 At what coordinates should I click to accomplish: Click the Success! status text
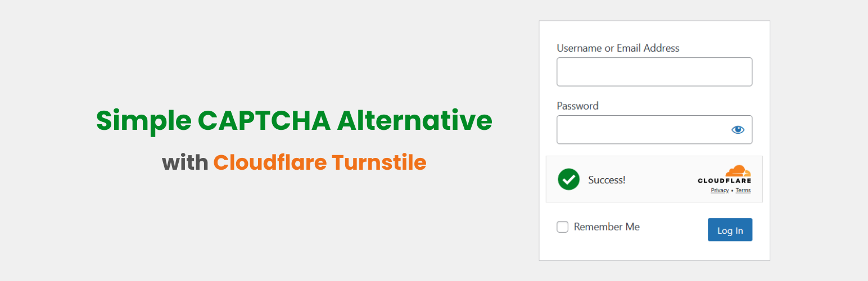[607, 180]
